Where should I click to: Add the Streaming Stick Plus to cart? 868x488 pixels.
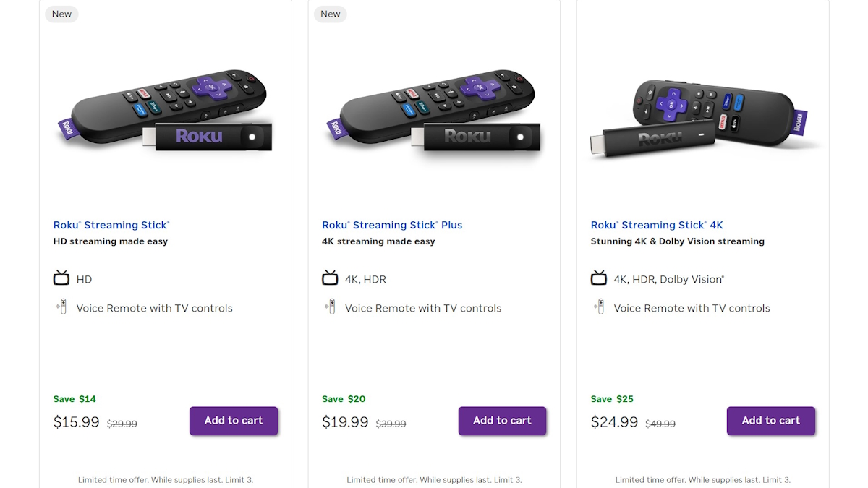click(x=502, y=421)
